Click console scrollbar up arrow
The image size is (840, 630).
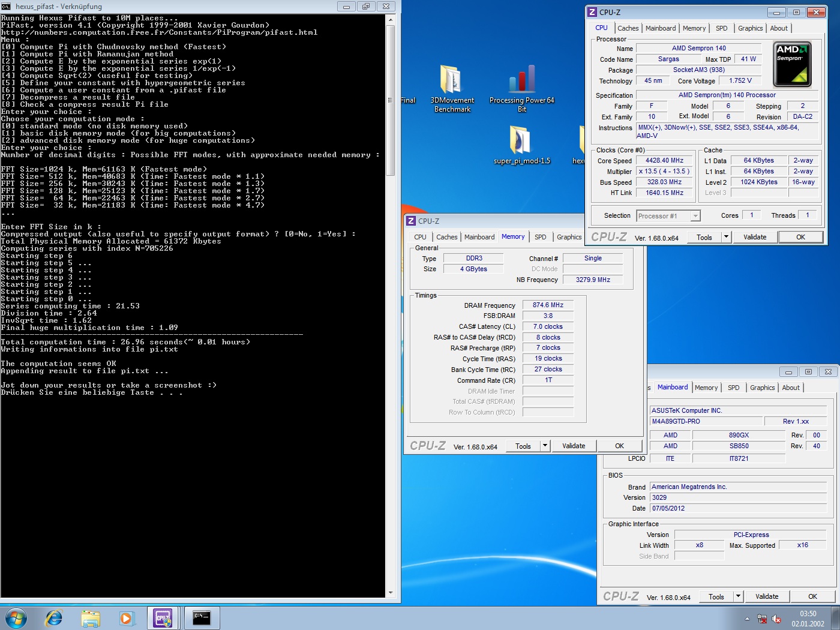pos(390,19)
